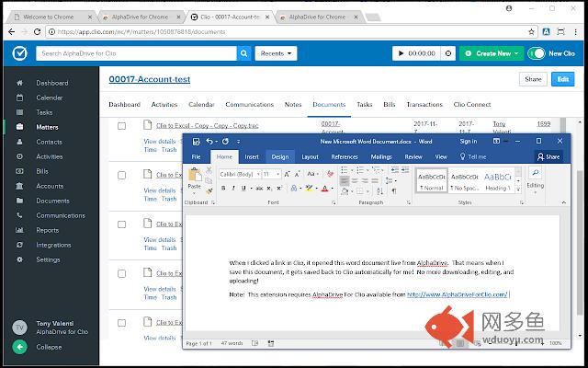Open the Activities tab of the matter
Viewport: 588px width, 368px height.
pos(164,104)
